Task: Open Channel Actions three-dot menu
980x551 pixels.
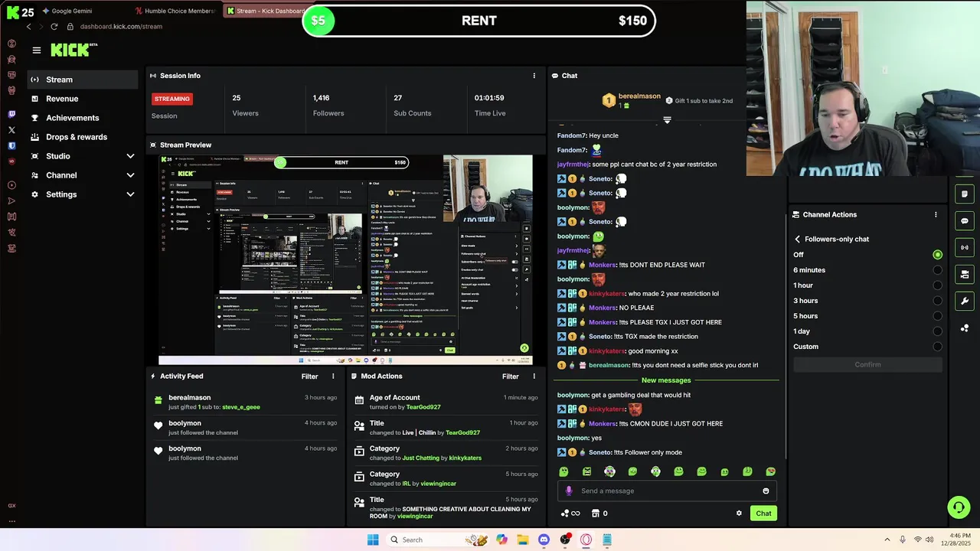Action: [x=936, y=215]
